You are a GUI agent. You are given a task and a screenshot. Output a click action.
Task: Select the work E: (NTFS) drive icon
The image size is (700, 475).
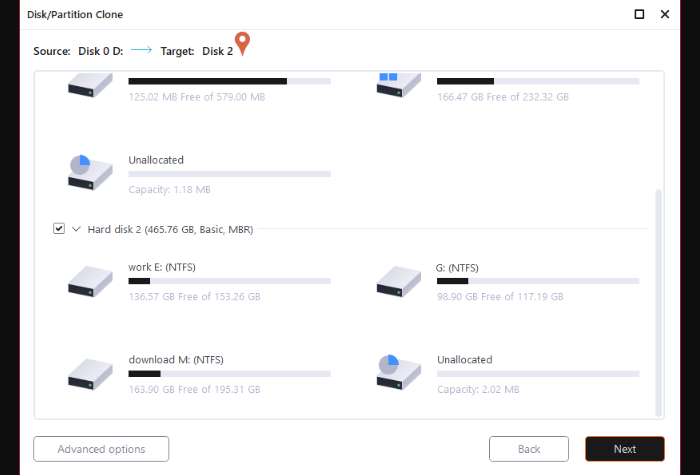(x=90, y=281)
